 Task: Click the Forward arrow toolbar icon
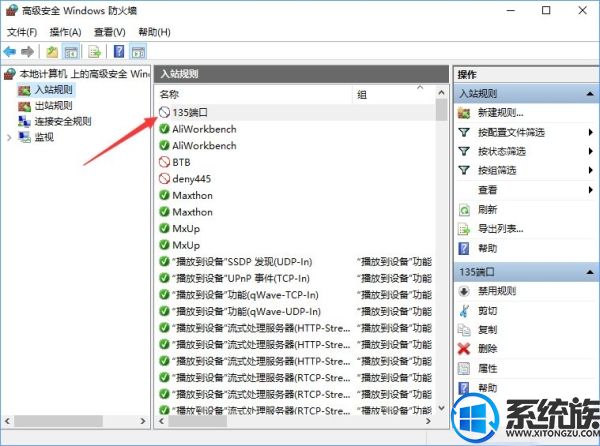point(28,52)
